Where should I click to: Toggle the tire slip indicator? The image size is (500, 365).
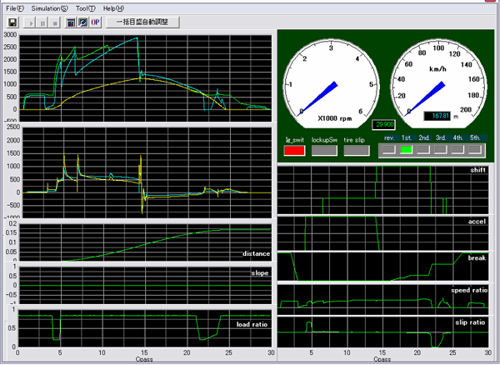pyautogui.click(x=356, y=150)
